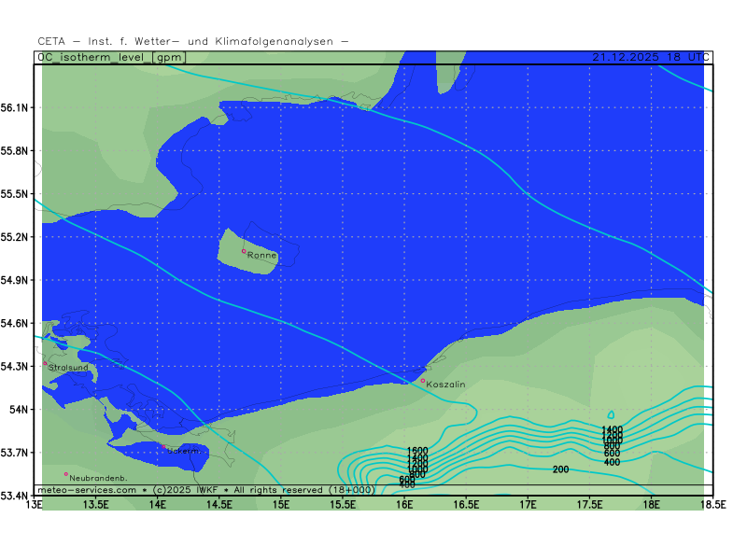The height and width of the screenshot is (560, 747).
Task: Click the Ronne station marker dot
Action: (245, 251)
